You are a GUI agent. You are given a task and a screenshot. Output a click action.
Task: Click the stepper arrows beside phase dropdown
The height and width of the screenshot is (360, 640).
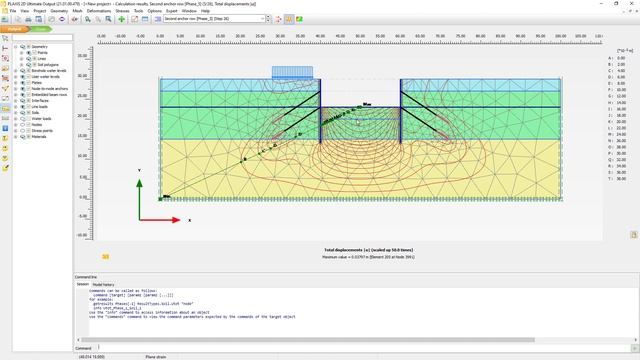tap(268, 19)
